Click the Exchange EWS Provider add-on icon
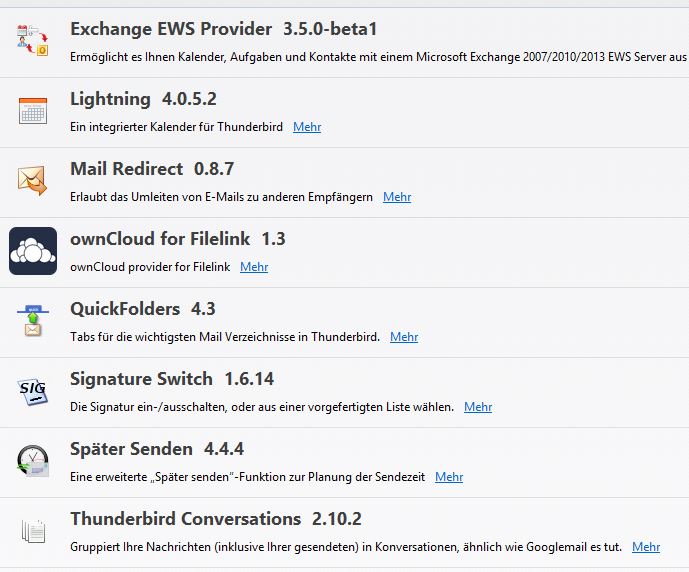The height and width of the screenshot is (572, 689). 33,41
